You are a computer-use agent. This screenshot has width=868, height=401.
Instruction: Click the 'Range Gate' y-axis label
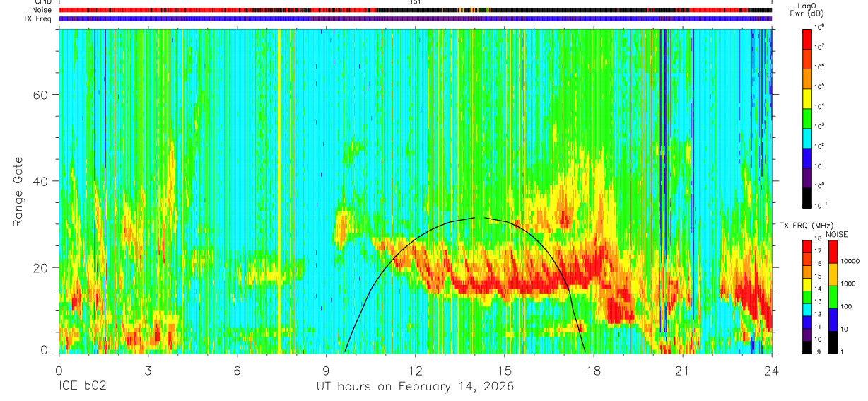(18, 192)
